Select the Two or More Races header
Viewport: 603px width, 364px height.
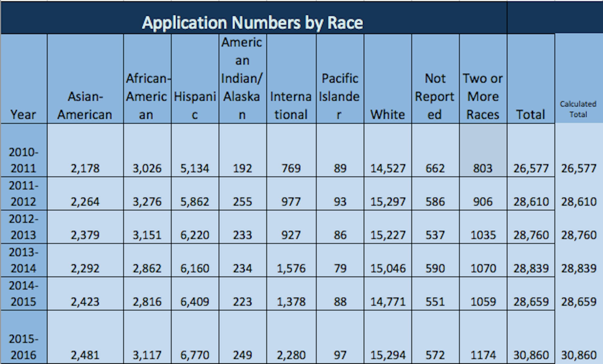click(483, 96)
